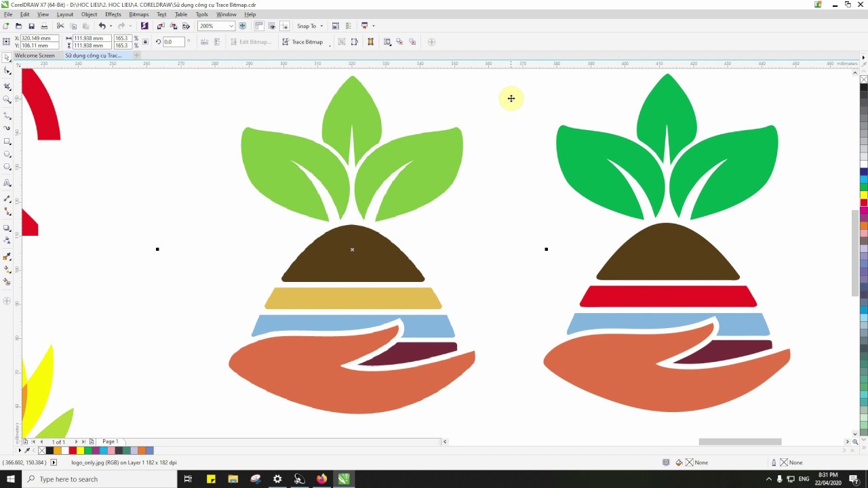
Task: Click the add new document tab plus
Action: pyautogui.click(x=136, y=55)
